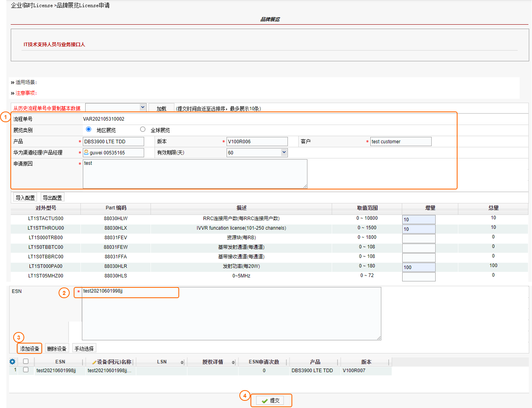532x408 pixels.
Task: Click the 导入配置 button
Action: coord(25,197)
